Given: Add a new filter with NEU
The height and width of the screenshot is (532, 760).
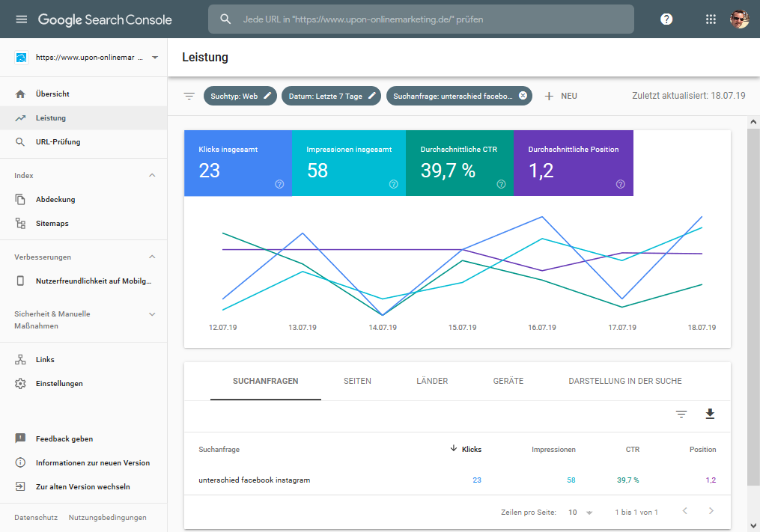Looking at the screenshot, I should pyautogui.click(x=561, y=96).
